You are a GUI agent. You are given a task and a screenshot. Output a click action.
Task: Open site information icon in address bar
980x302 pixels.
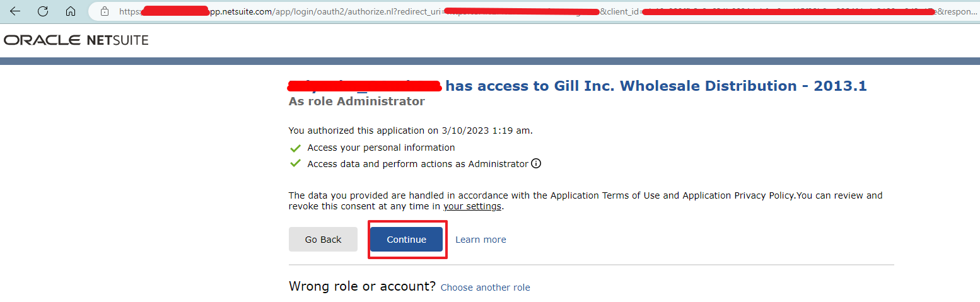click(x=105, y=11)
